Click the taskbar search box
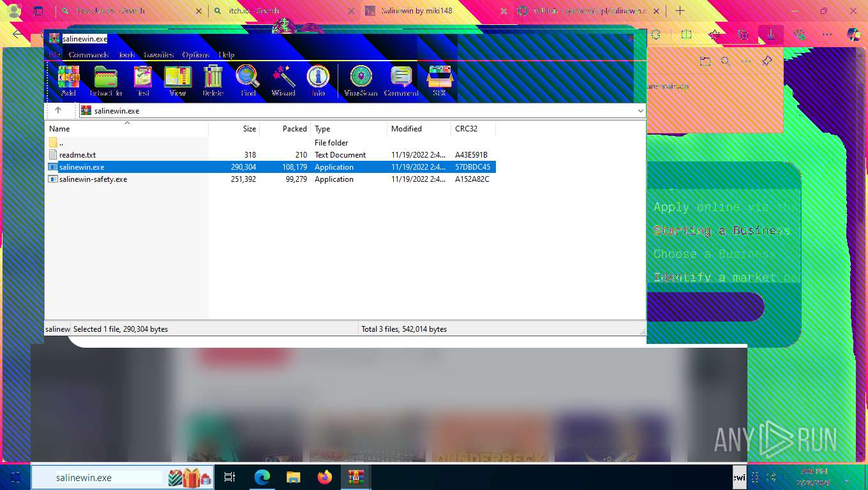868x490 pixels. pos(123,477)
